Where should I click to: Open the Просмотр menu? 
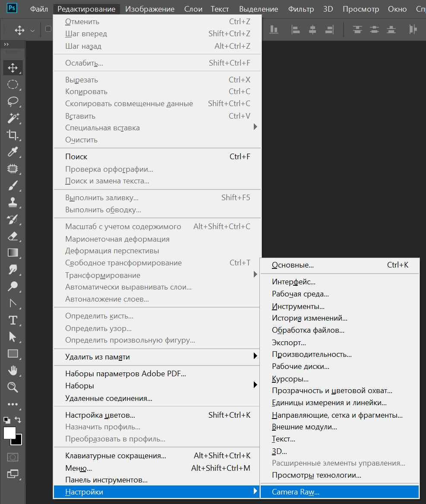tap(361, 9)
